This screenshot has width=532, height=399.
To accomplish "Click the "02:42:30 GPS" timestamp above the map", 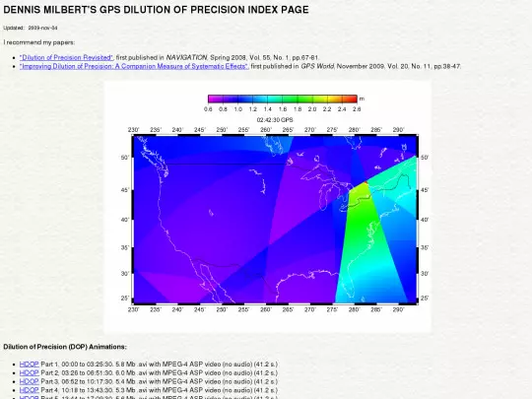I will [x=275, y=120].
